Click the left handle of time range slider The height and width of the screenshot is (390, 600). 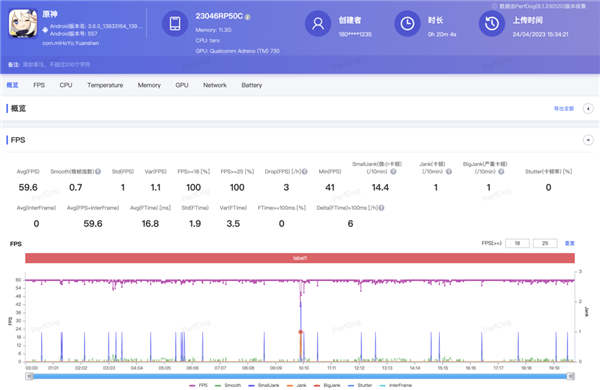tap(29, 376)
